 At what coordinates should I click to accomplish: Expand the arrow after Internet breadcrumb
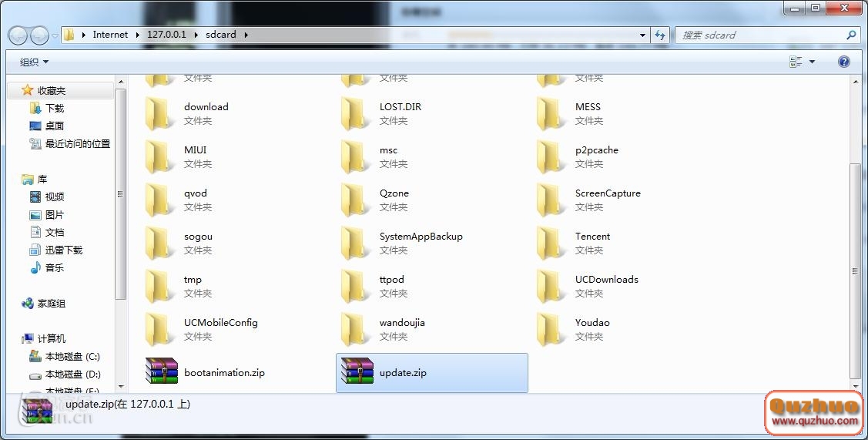(x=137, y=35)
